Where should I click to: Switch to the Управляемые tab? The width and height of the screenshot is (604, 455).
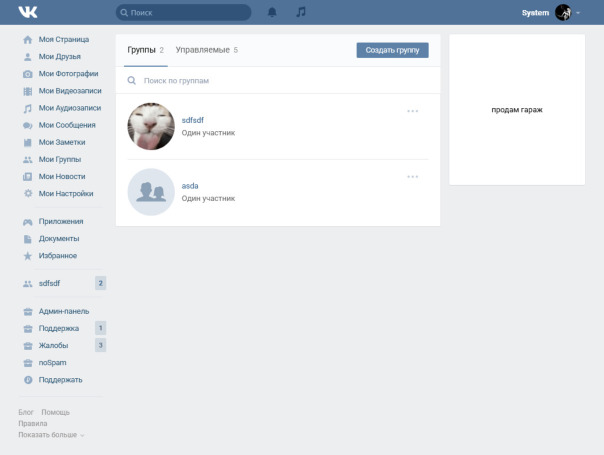(206, 50)
